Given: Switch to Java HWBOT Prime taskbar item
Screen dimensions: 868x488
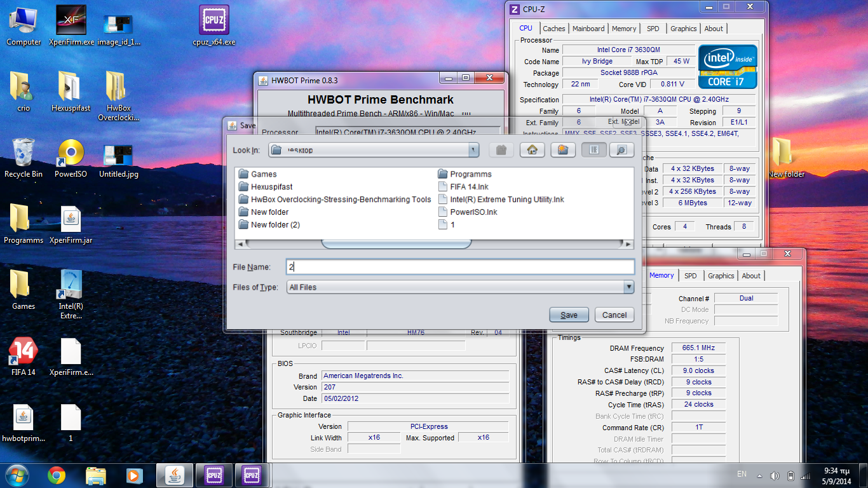Looking at the screenshot, I should pos(175,475).
